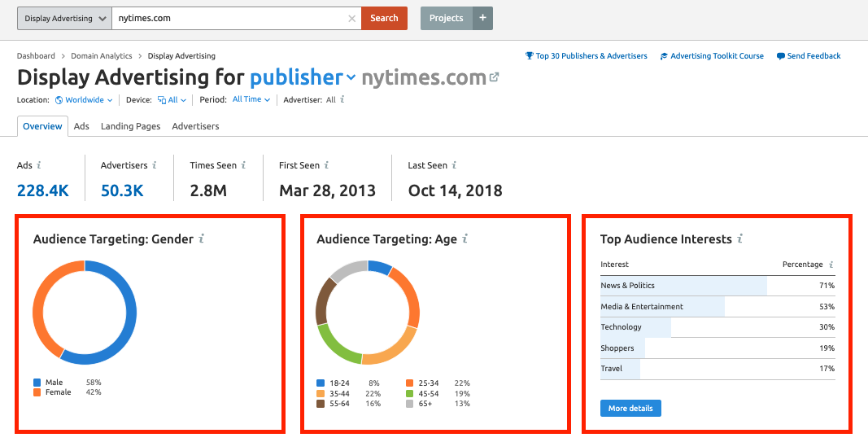Click the info icon next to Last Seen
The height and width of the screenshot is (442, 868).
tap(454, 165)
